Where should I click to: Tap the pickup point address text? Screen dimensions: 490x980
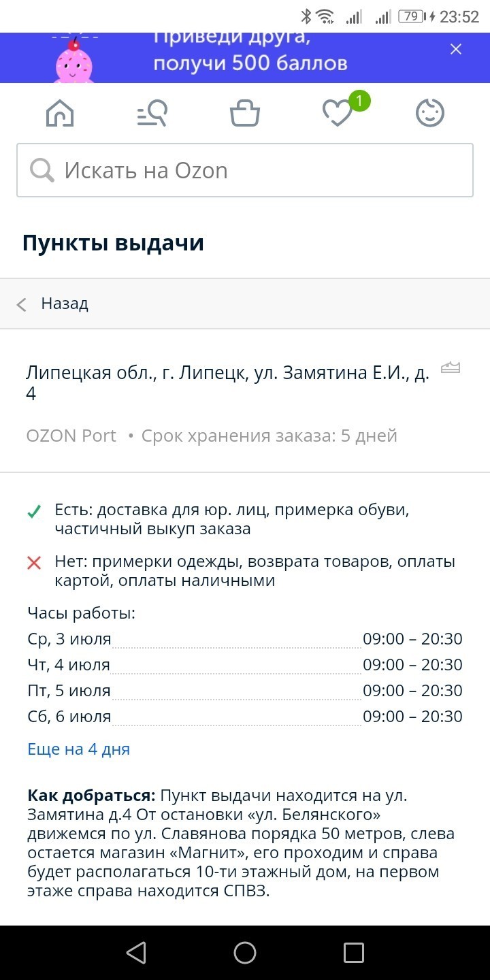[x=227, y=383]
